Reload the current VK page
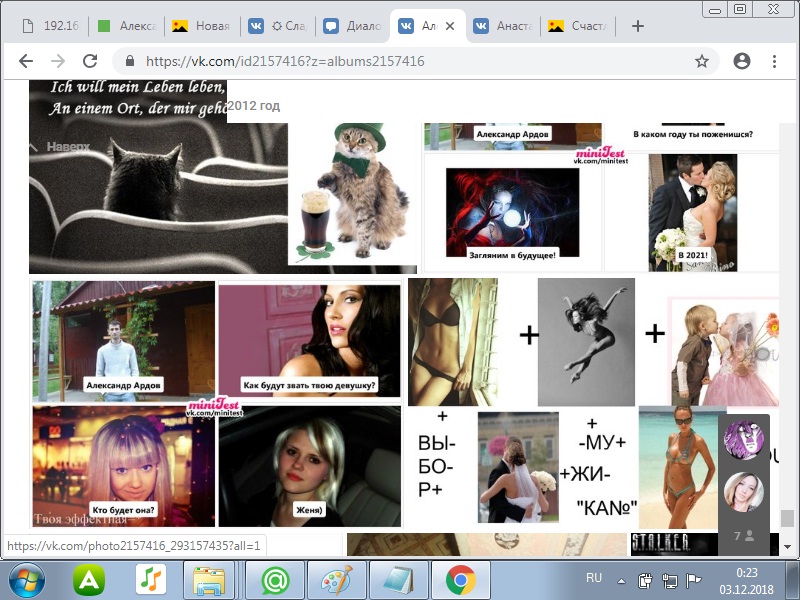This screenshot has height=600, width=800. tap(90, 61)
